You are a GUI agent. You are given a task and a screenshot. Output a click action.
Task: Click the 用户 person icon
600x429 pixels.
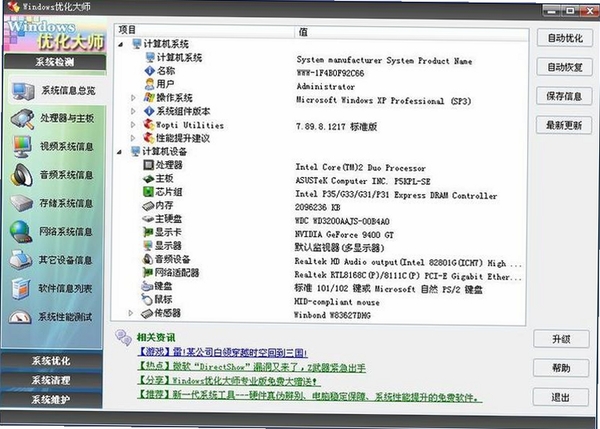[150, 84]
